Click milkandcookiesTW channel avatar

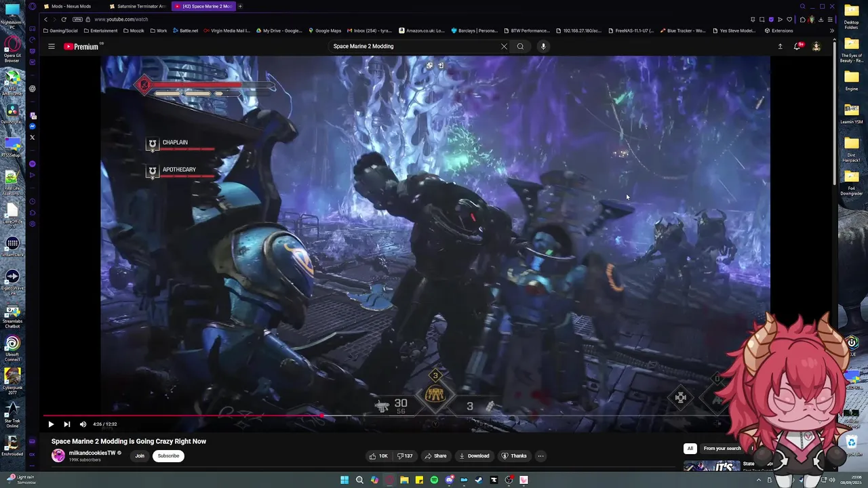tap(58, 455)
